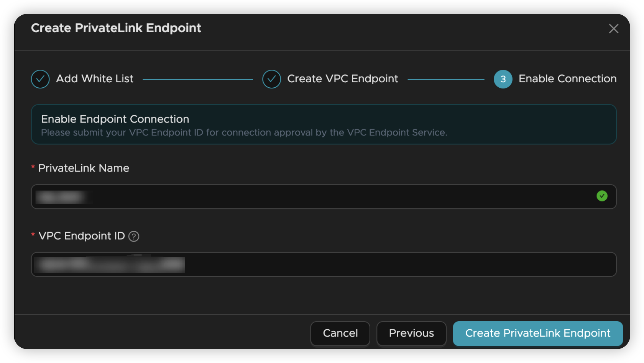Click the Create VPC Endpoint checkmark icon
This screenshot has height=363, width=644.
[271, 79]
